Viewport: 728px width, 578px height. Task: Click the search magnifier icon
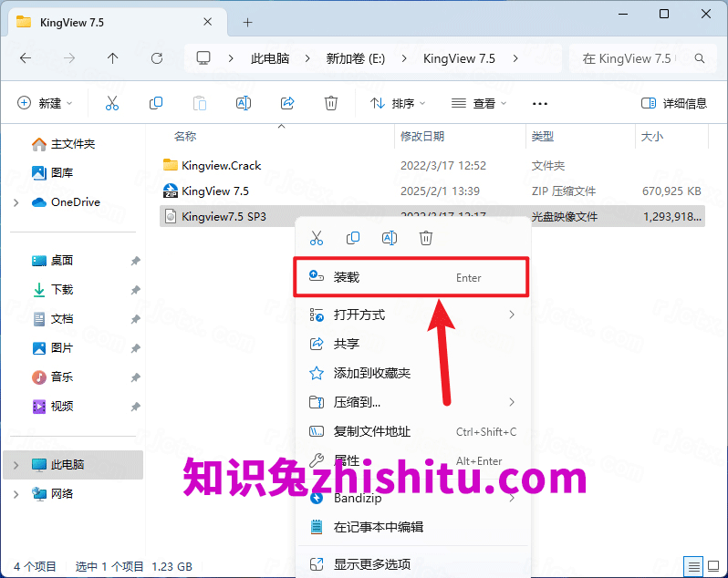coord(699,58)
